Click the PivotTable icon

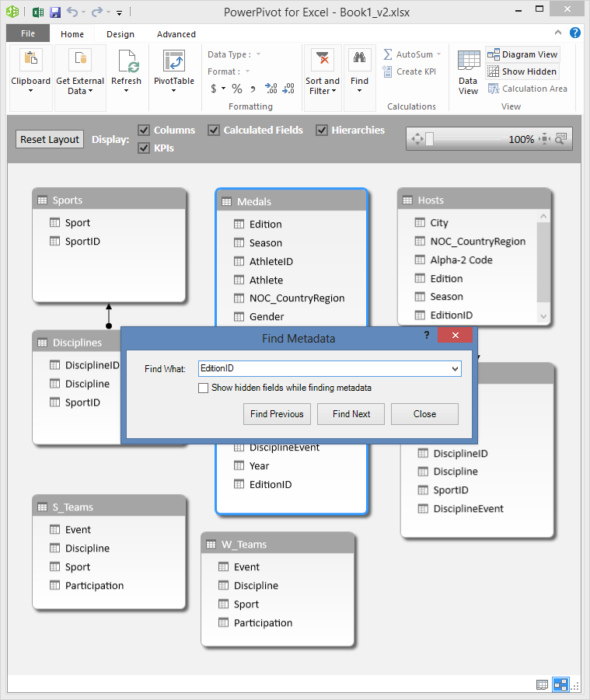174,60
